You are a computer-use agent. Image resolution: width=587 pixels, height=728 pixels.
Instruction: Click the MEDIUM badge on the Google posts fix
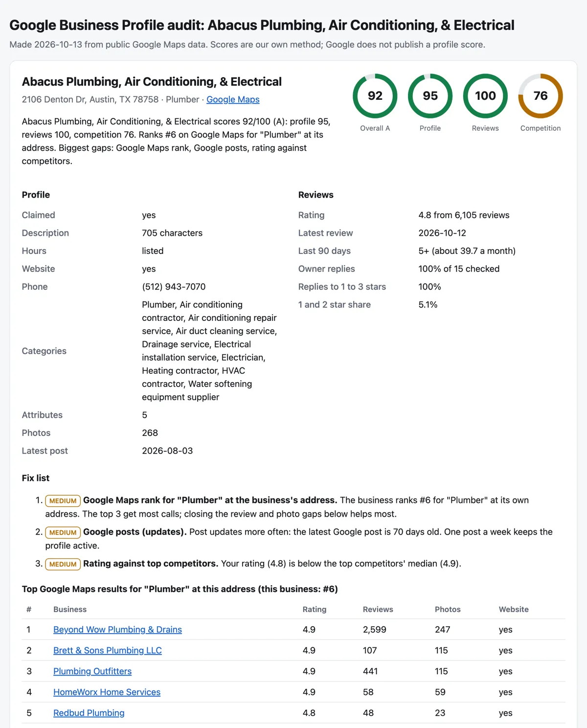pyautogui.click(x=63, y=532)
